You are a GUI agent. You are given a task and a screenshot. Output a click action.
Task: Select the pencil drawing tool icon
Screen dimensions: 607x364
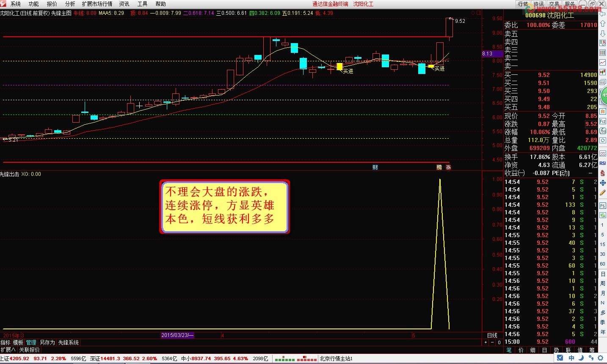(603, 192)
